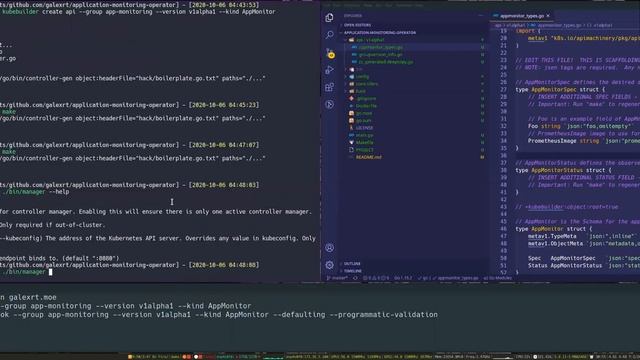Open appmonitor_types.go in the file tree
Viewport: 640px width, 360px height.
pos(381,47)
